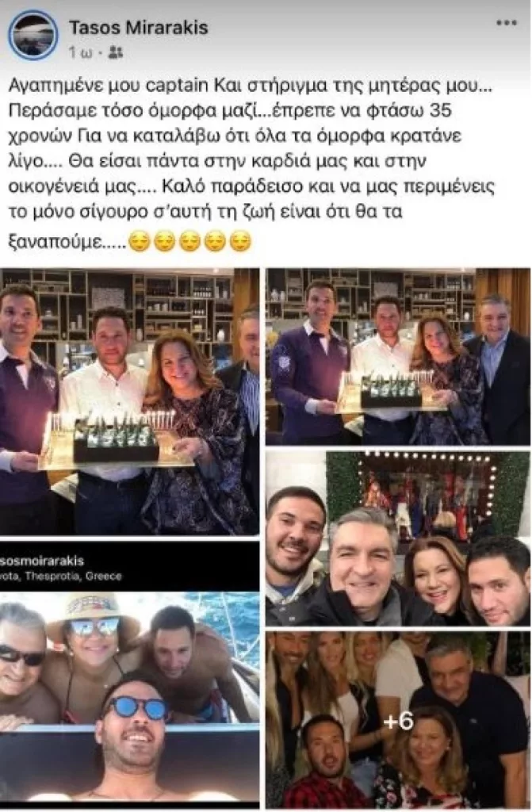Open Tasos Mirarakis profile name link
Viewport: 532px width, 812px height.
click(138, 28)
